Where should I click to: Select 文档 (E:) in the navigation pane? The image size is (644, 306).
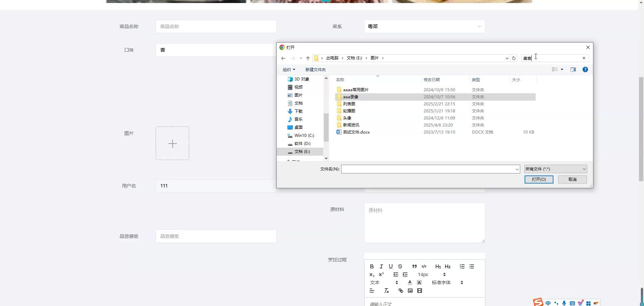[302, 152]
